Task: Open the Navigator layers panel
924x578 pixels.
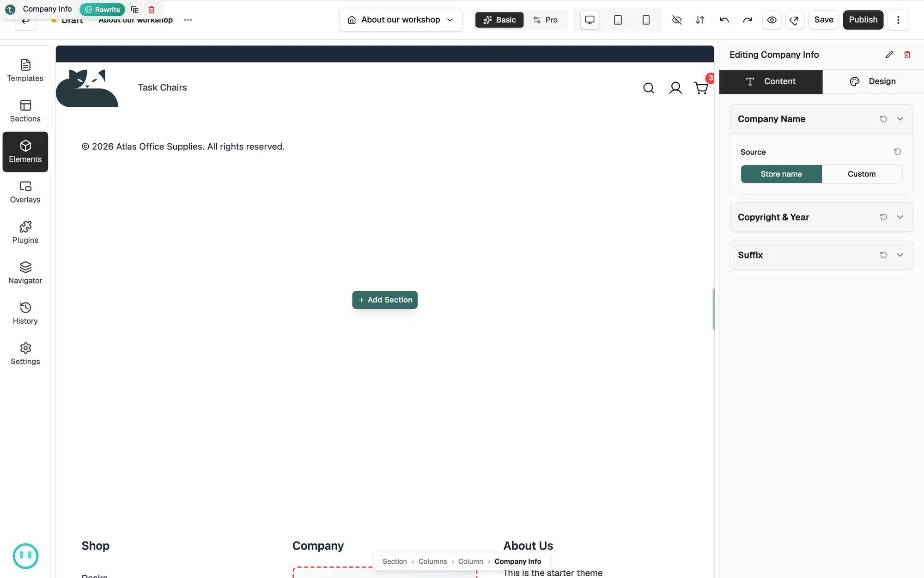Action: coord(25,273)
